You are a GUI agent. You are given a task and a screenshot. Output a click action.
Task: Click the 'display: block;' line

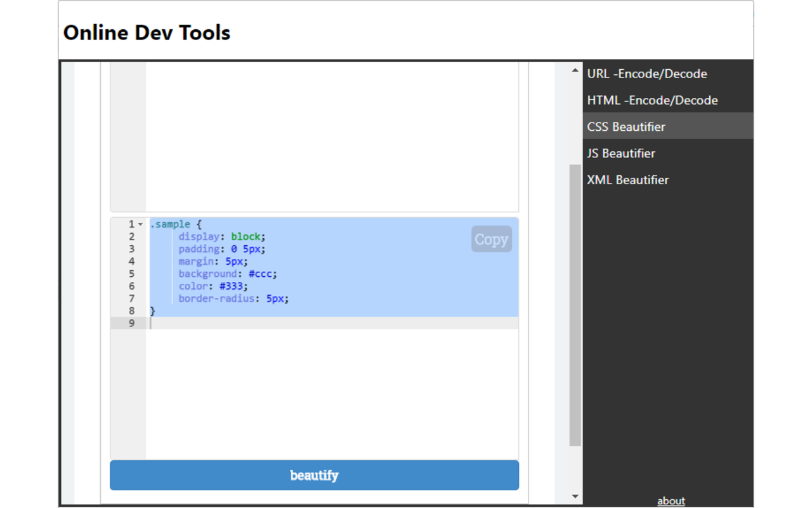(222, 236)
